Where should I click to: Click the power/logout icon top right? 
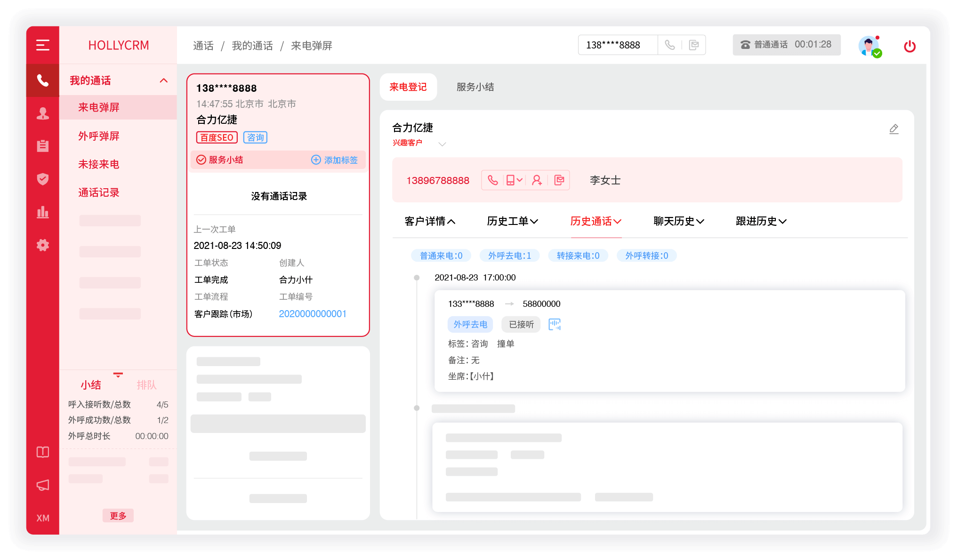(910, 45)
